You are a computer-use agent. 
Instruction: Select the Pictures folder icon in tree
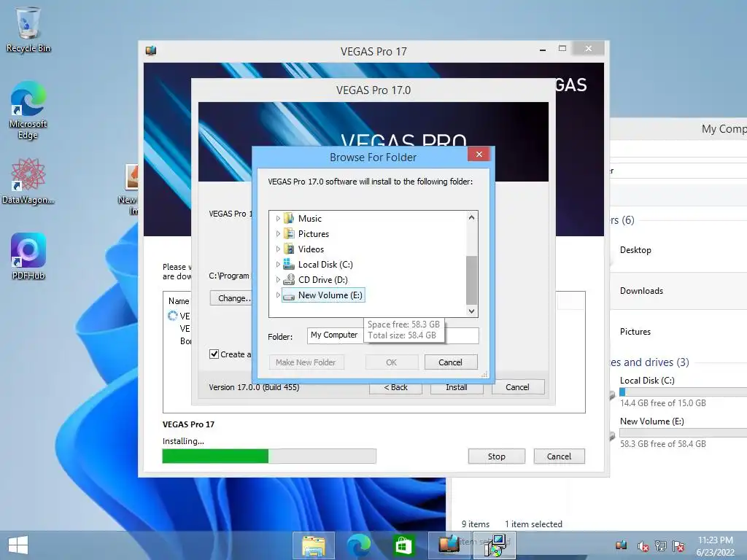tap(289, 233)
